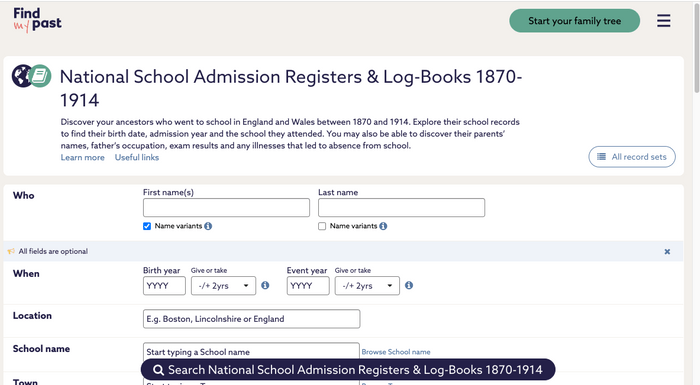
Task: Focus the First name(s) input field
Action: 226,208
